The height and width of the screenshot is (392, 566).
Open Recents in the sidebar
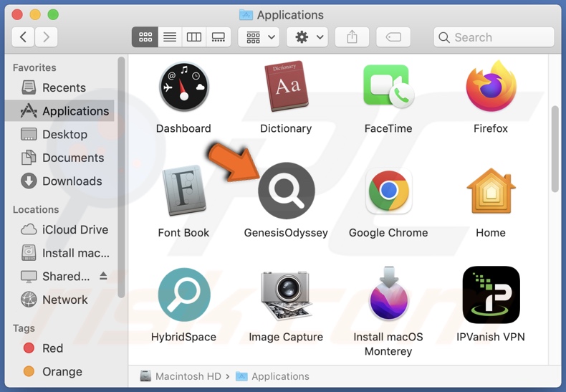click(x=59, y=87)
